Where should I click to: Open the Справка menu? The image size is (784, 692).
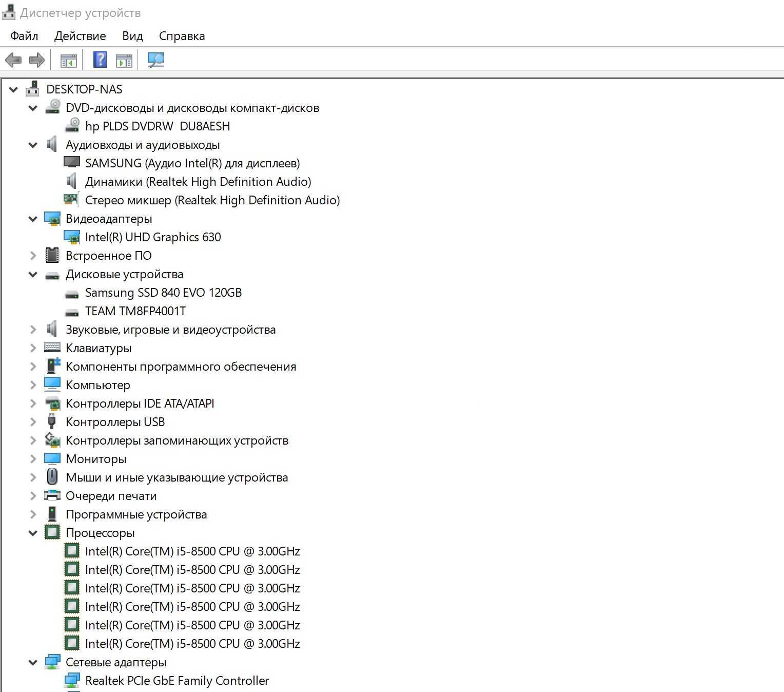182,36
